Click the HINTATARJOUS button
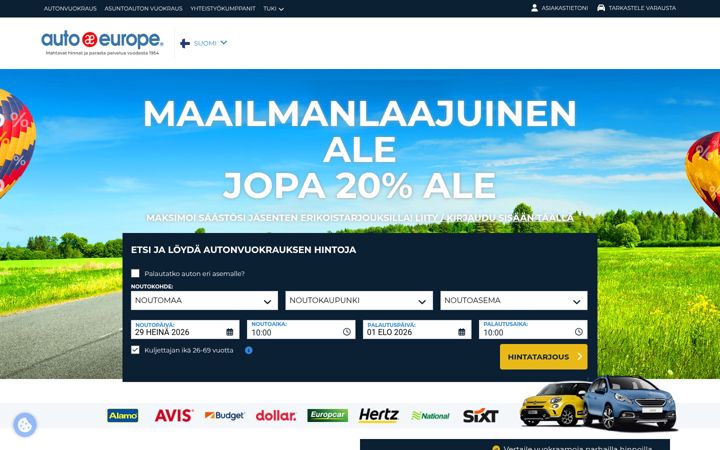720x450 pixels. pyautogui.click(x=544, y=357)
